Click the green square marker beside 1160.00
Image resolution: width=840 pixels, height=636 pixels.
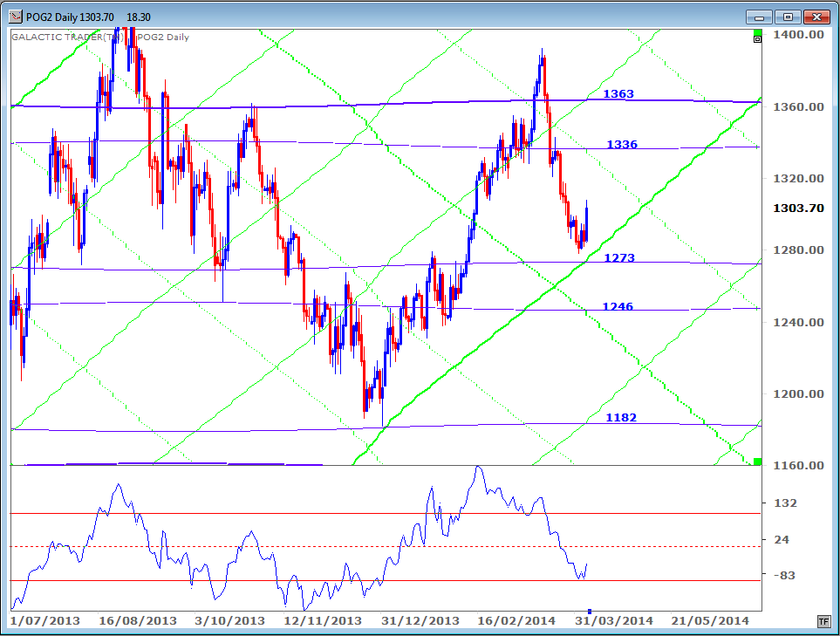pyautogui.click(x=757, y=462)
